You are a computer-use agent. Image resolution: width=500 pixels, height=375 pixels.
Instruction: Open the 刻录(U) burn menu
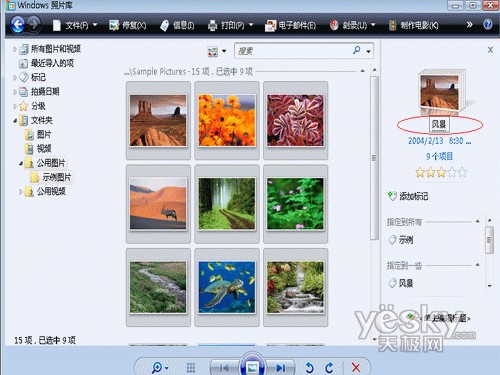[352, 25]
